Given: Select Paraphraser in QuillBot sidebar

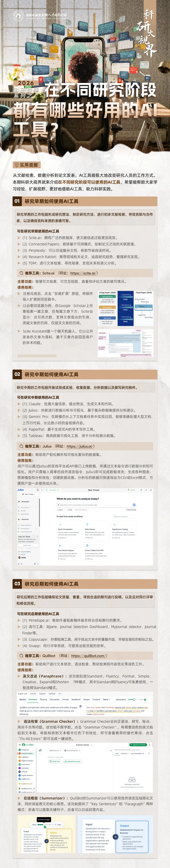Looking at the screenshot, I should coord(25,750).
